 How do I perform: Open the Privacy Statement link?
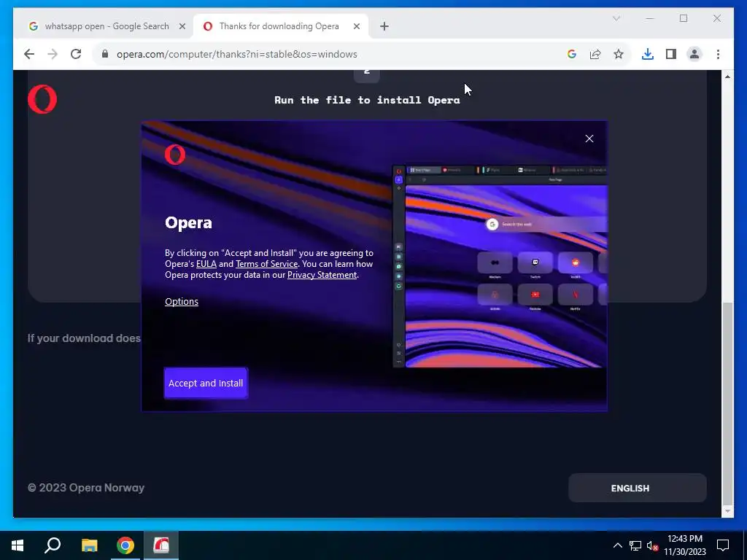point(322,275)
